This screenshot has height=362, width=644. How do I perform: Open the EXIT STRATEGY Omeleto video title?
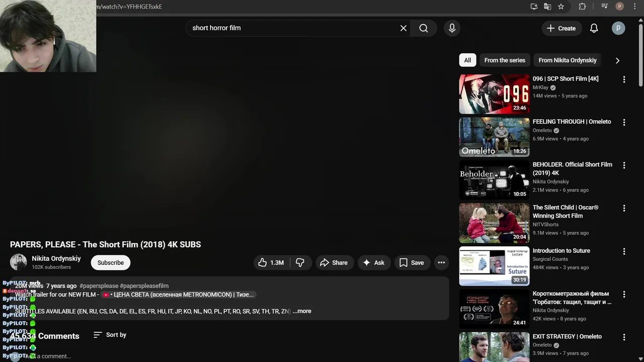pyautogui.click(x=567, y=336)
